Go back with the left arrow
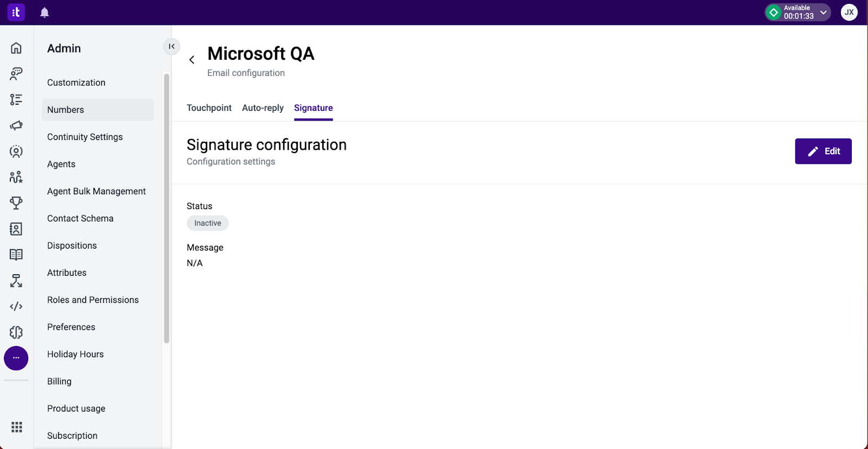 192,60
